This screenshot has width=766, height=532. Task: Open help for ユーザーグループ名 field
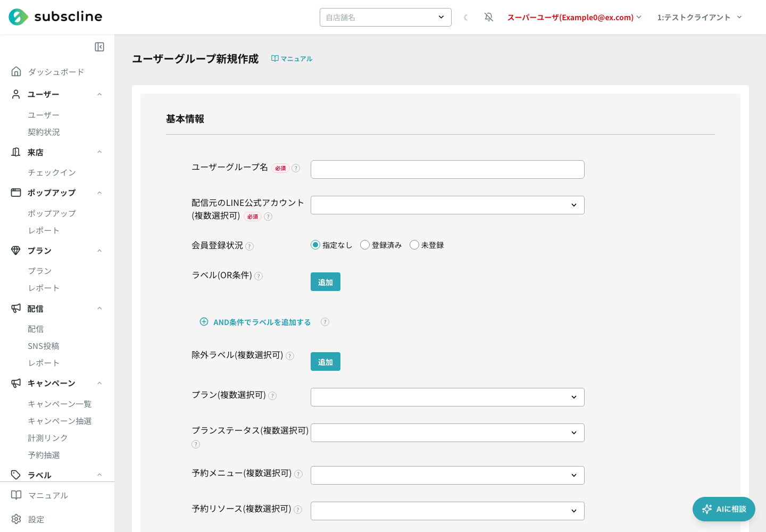click(x=296, y=168)
